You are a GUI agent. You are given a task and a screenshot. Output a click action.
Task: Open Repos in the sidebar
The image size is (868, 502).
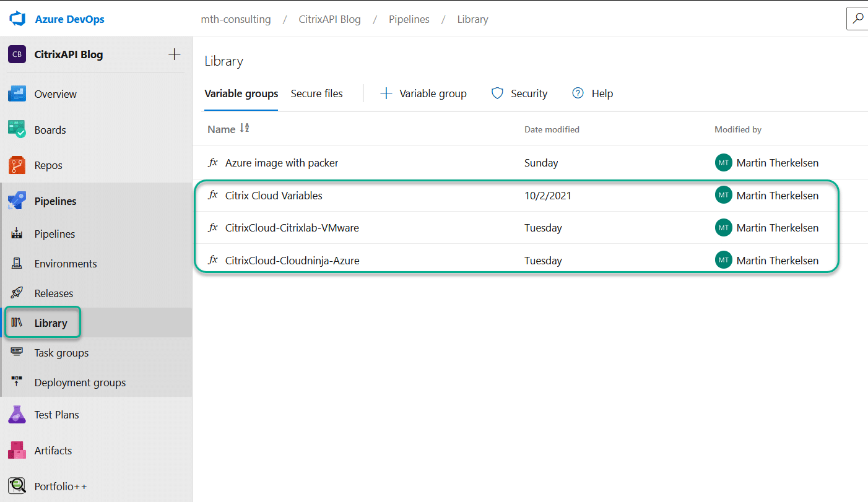coord(48,165)
